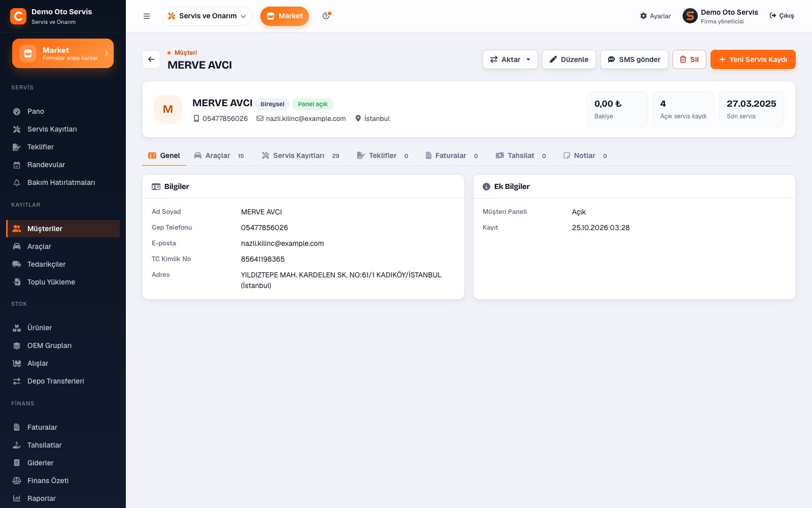Screen dimensions: 812x508
Task: Click the Çıkış logout icon
Action: [782, 16]
